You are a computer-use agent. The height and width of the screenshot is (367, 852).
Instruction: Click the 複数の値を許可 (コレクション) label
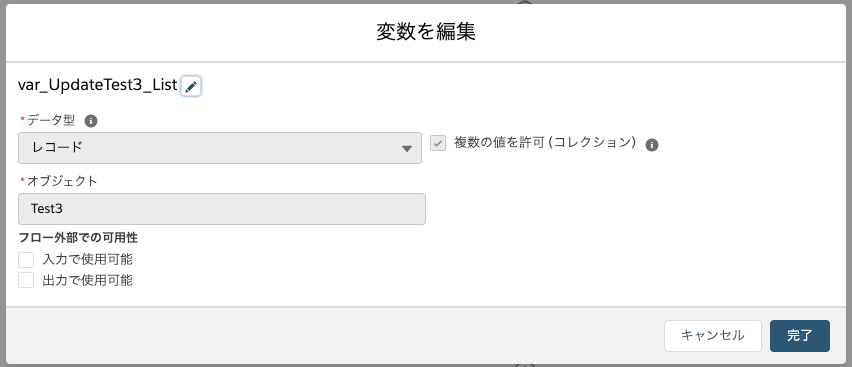[545, 143]
